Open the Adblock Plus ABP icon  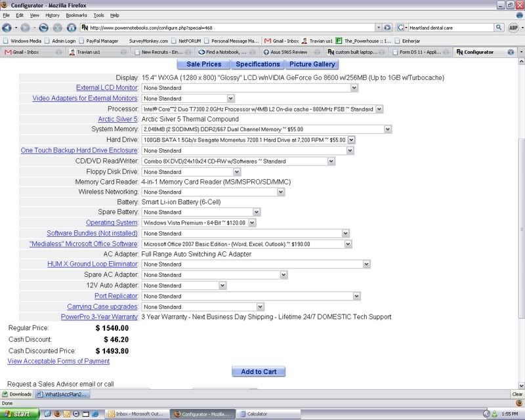513,28
